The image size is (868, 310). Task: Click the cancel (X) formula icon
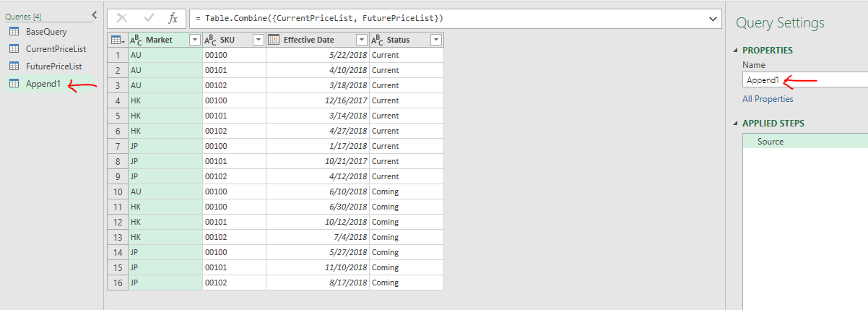(x=122, y=18)
